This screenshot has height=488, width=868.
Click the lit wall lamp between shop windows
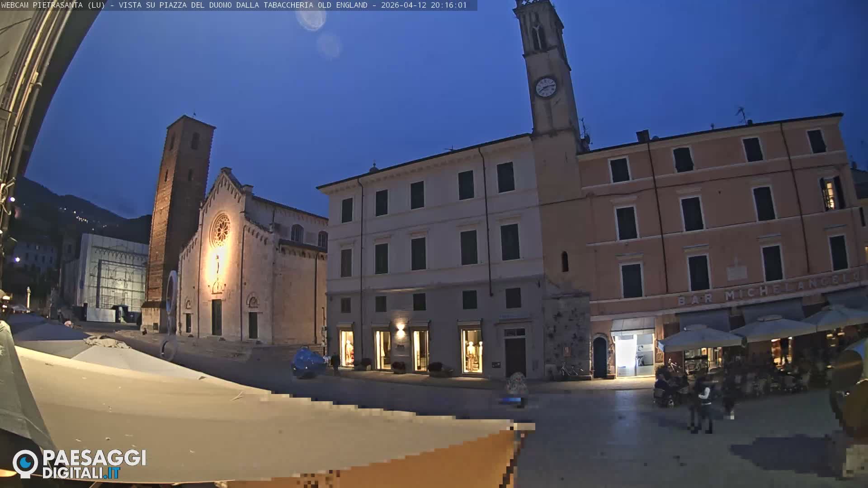(400, 329)
